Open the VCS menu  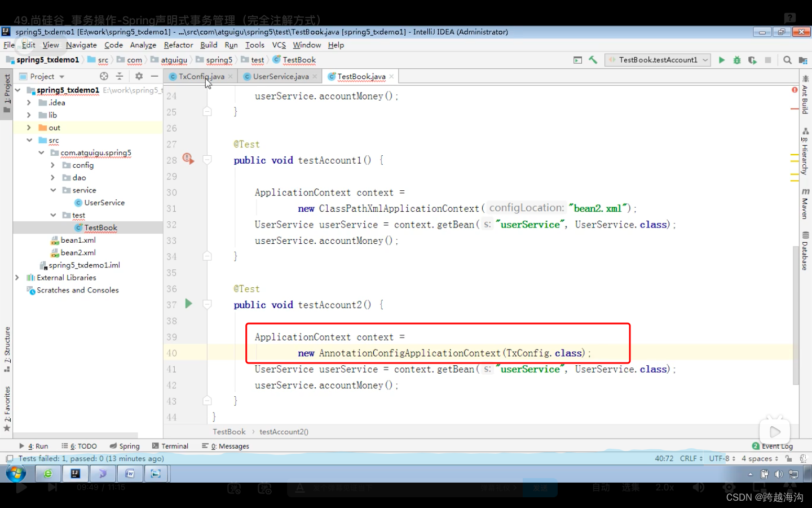pos(279,45)
